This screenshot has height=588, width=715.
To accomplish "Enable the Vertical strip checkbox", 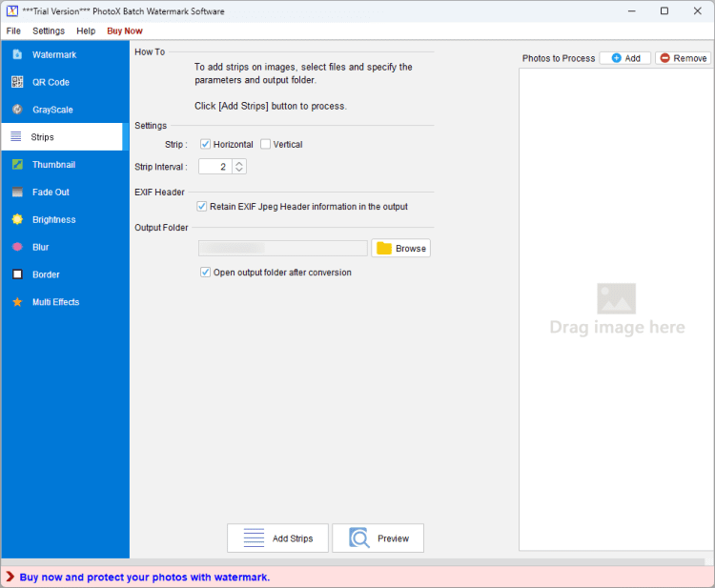I will tap(265, 144).
